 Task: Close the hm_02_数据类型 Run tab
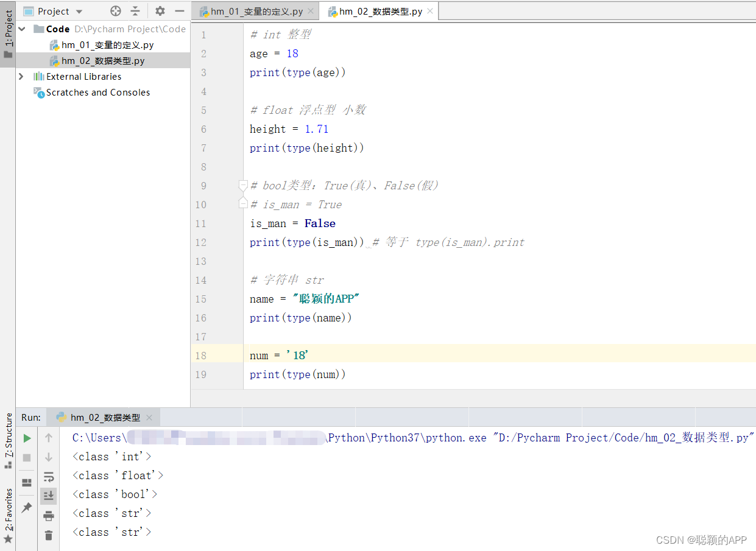coord(148,417)
